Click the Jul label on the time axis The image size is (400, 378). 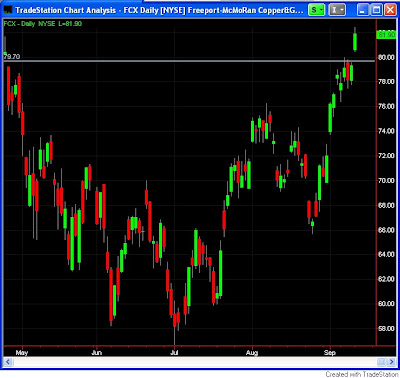174,352
